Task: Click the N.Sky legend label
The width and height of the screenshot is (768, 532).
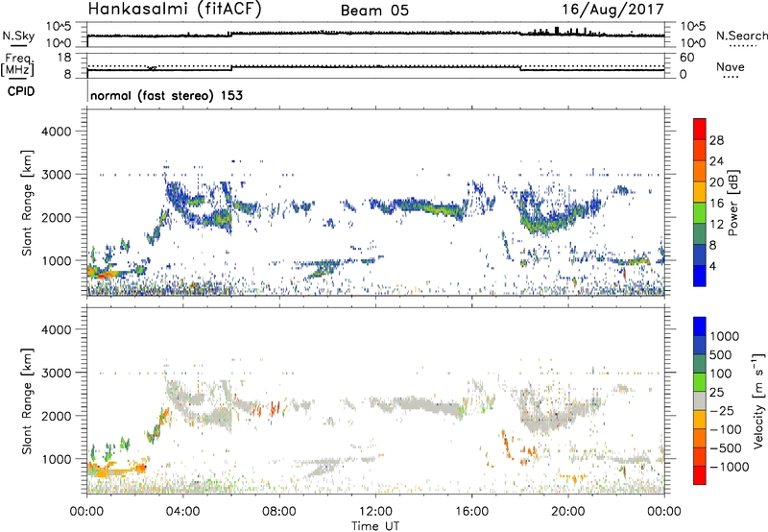Action: point(18,36)
